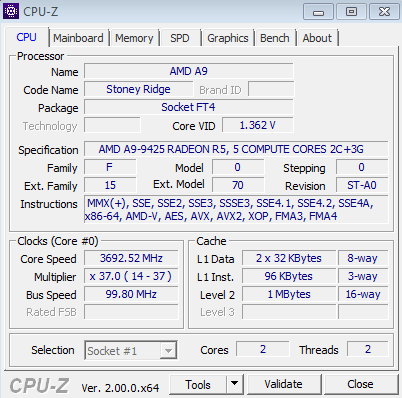Click the Threads count value
The width and height of the screenshot is (402, 398).
(368, 349)
